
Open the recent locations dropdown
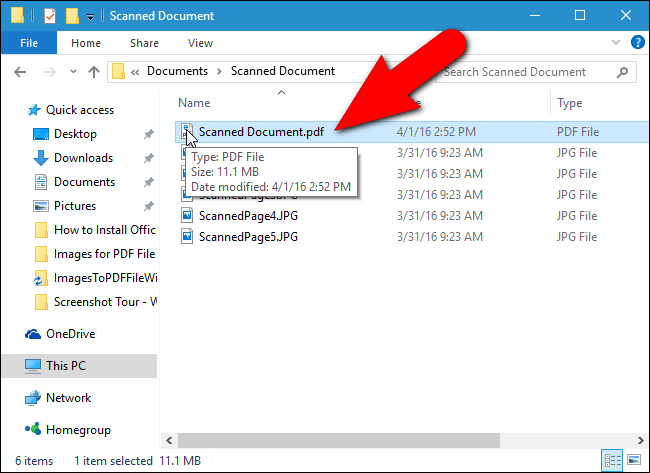(73, 72)
